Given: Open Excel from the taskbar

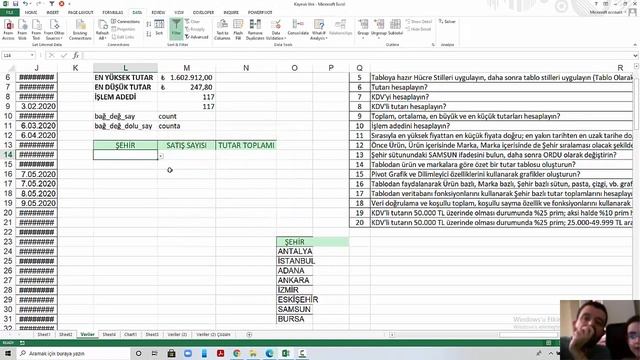Looking at the screenshot, I should click(286, 353).
